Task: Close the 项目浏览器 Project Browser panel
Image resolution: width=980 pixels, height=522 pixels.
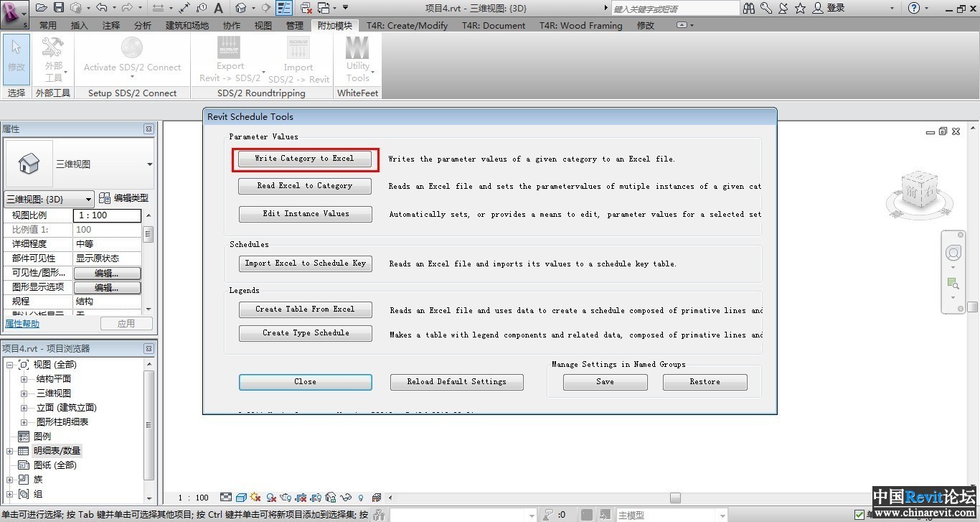Action: [149, 349]
